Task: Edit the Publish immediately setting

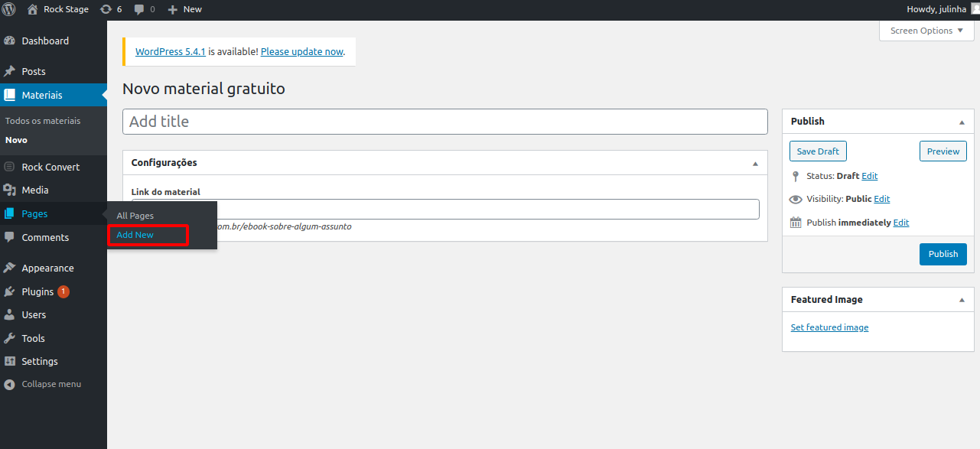Action: [901, 223]
